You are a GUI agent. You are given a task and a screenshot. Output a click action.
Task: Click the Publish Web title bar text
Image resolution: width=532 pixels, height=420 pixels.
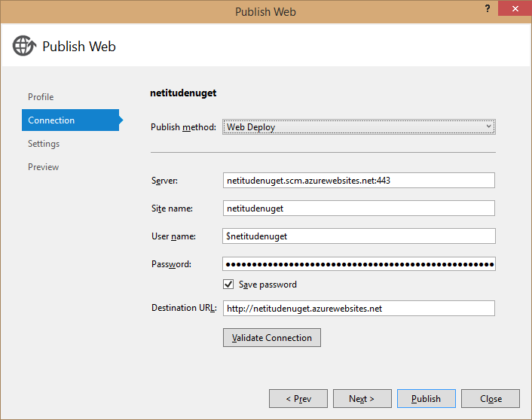point(266,12)
